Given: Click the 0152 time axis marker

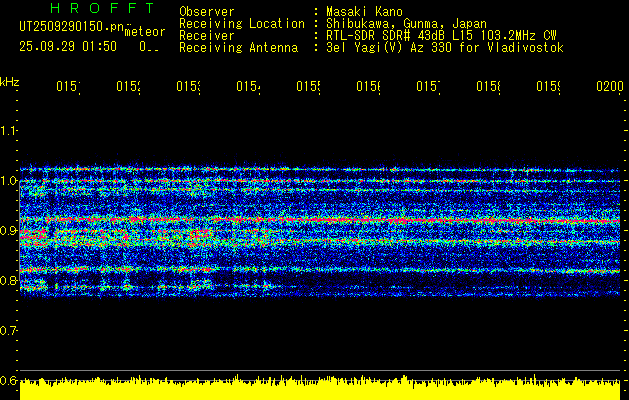Looking at the screenshot, I should pos(128,87).
